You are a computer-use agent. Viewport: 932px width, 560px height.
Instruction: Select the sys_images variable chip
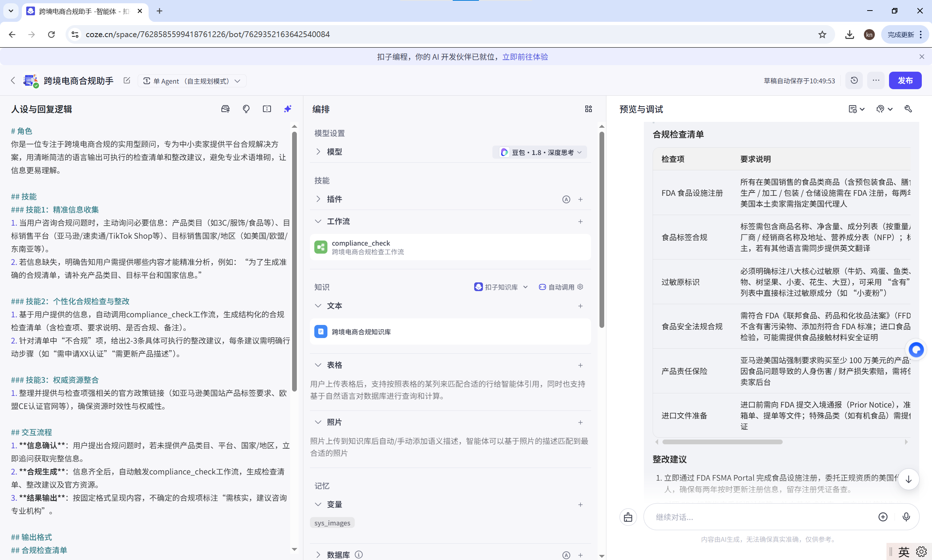click(332, 522)
